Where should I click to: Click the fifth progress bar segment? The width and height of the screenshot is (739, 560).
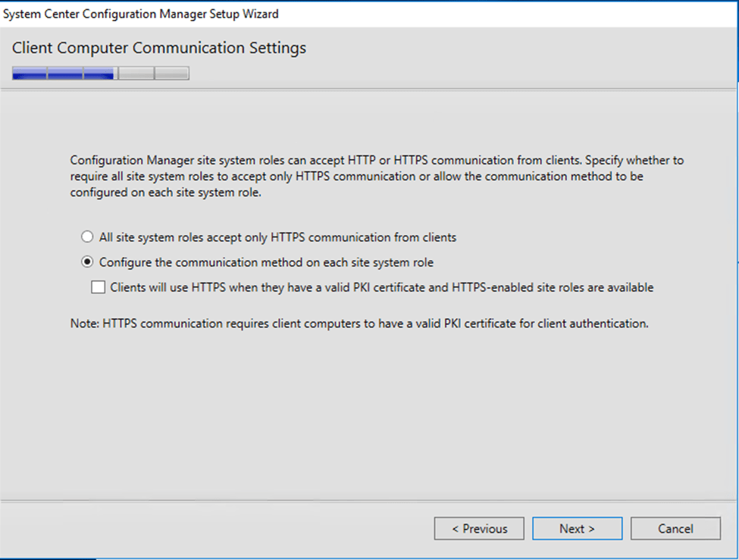point(172,74)
